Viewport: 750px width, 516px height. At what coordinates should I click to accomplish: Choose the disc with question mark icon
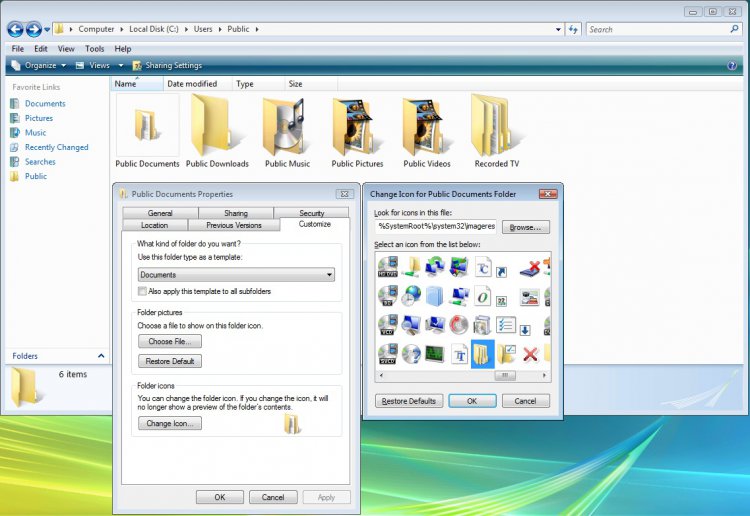(411, 354)
